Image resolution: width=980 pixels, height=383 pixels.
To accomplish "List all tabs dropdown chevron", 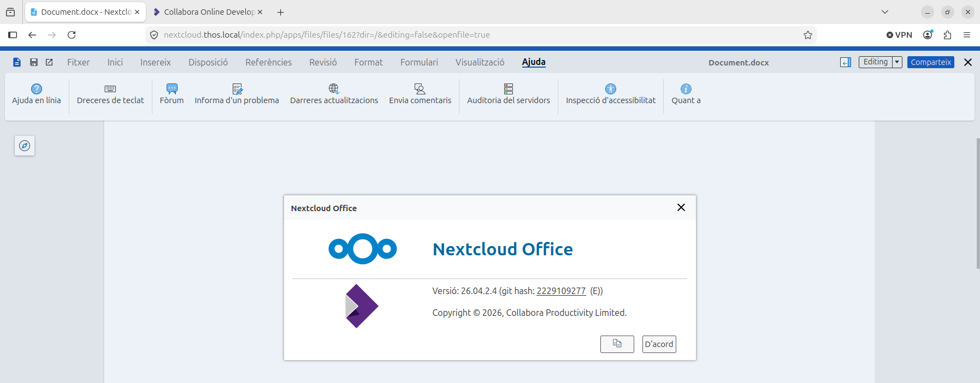I will coord(885,12).
